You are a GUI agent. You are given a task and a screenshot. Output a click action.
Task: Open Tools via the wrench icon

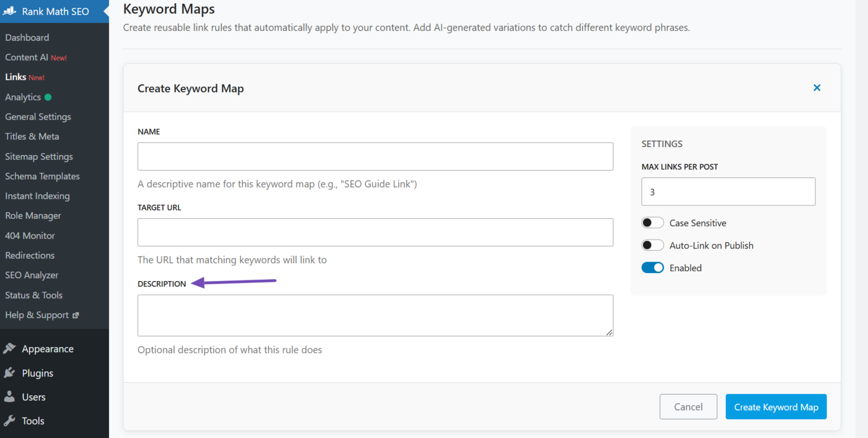(x=10, y=421)
